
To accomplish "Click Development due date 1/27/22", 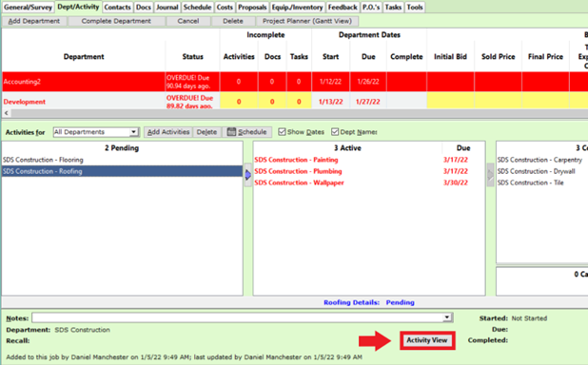I will (368, 102).
